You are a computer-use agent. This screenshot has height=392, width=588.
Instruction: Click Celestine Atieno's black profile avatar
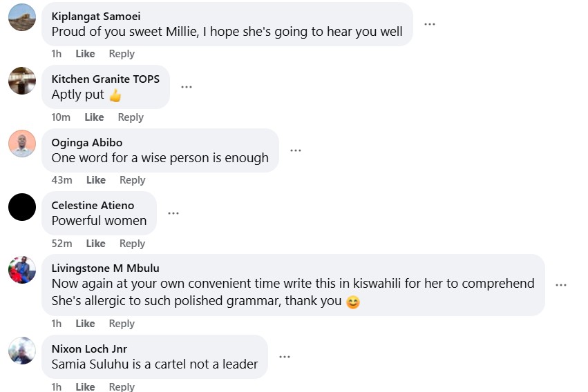coord(22,207)
